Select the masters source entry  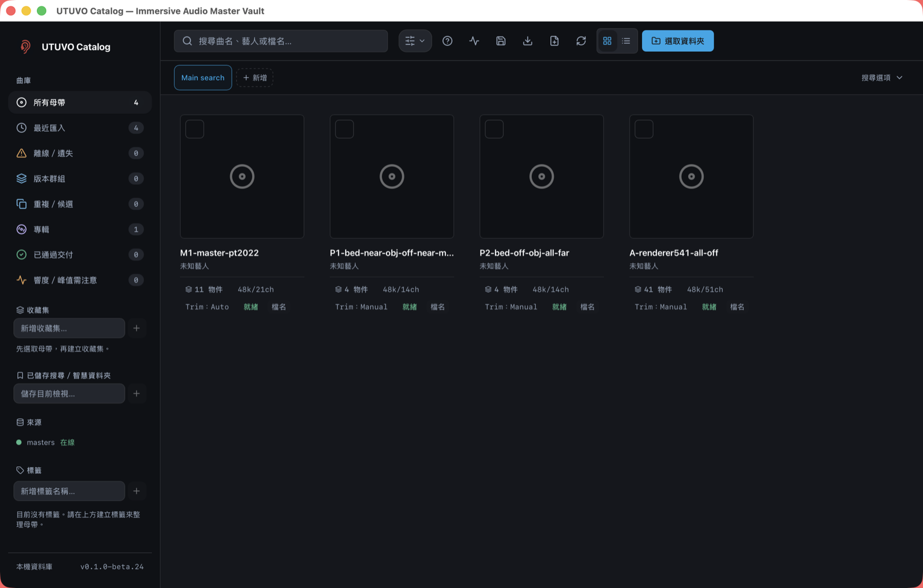click(x=46, y=443)
